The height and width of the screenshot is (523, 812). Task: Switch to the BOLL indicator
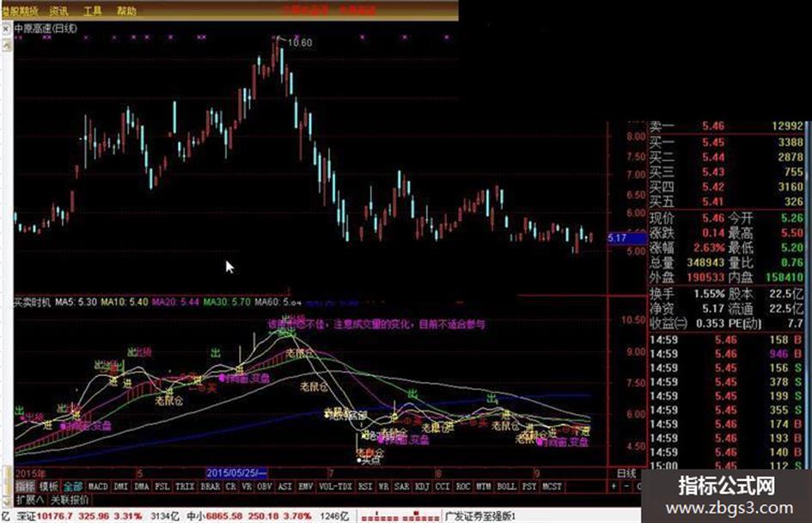point(506,487)
